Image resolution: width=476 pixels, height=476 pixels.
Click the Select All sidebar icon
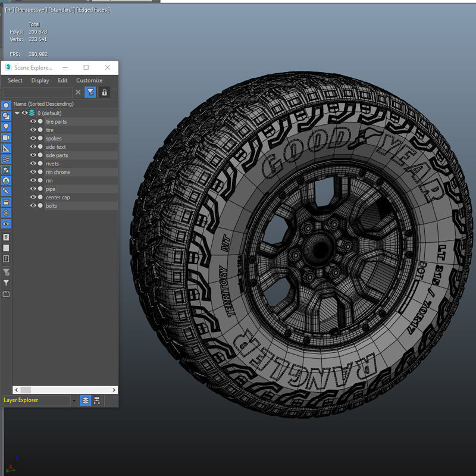click(6, 237)
